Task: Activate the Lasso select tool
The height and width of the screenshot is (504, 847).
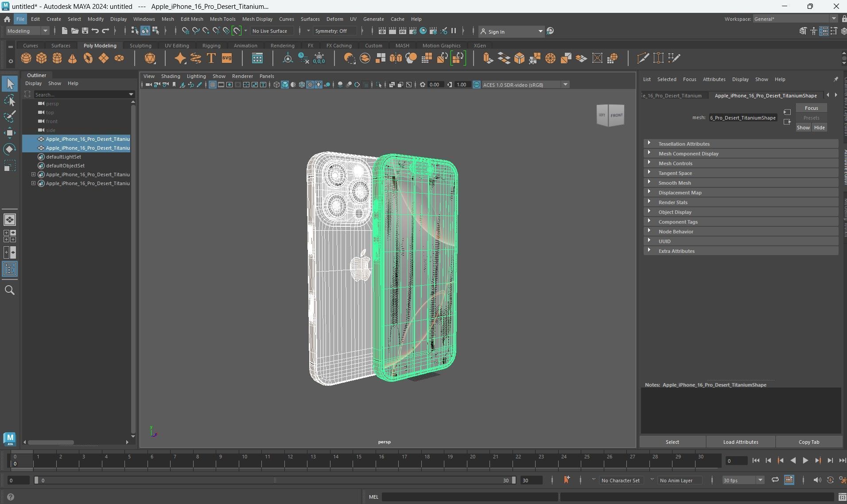Action: pos(10,101)
